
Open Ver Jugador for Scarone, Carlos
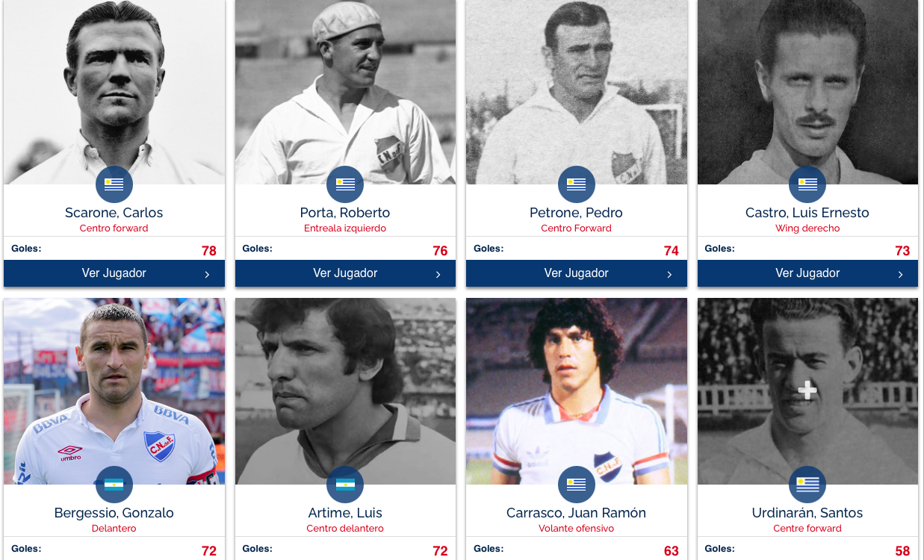pyautogui.click(x=114, y=273)
